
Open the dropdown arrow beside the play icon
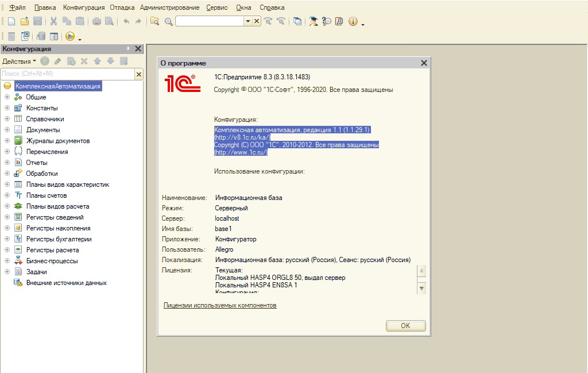click(x=80, y=39)
